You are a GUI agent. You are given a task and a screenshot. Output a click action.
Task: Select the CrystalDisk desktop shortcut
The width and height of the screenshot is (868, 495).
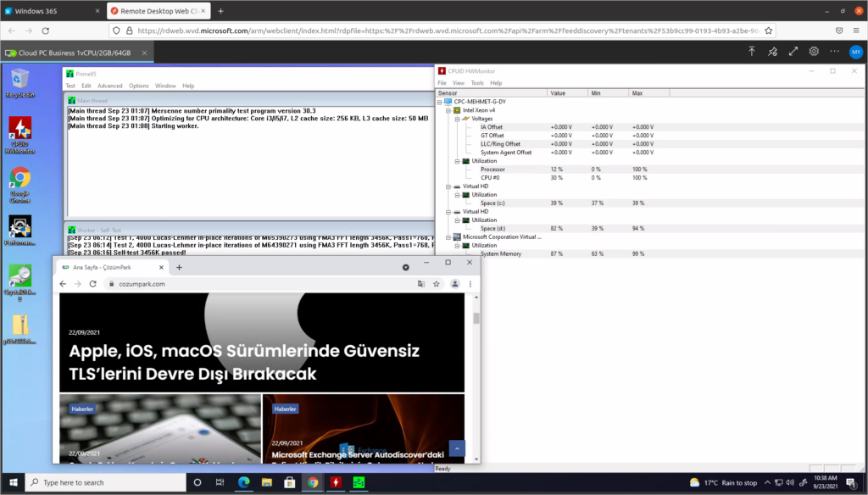pyautogui.click(x=20, y=282)
